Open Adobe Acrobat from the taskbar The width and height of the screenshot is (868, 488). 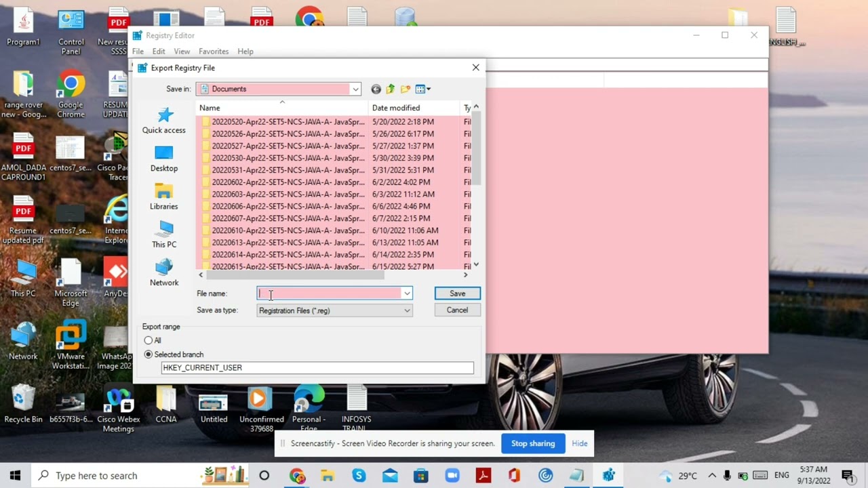point(484,475)
